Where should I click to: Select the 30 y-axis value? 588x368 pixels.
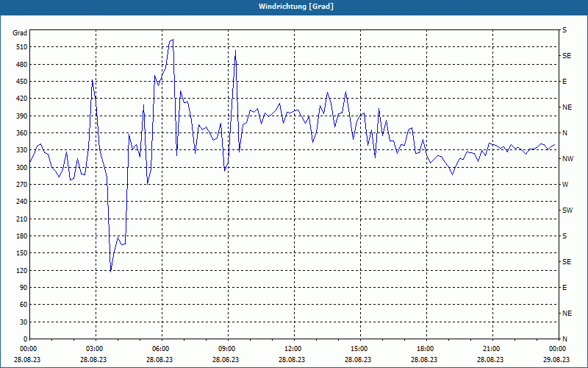pyautogui.click(x=24, y=322)
